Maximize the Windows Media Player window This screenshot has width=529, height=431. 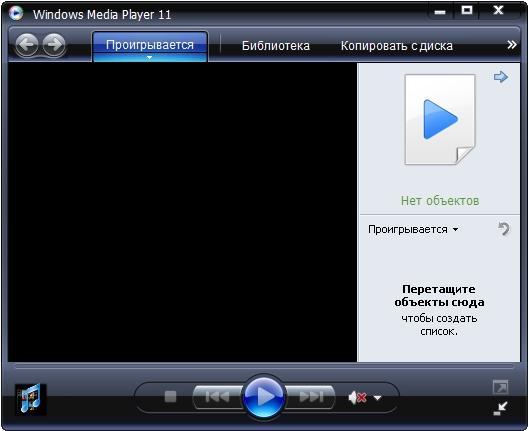tap(467, 11)
